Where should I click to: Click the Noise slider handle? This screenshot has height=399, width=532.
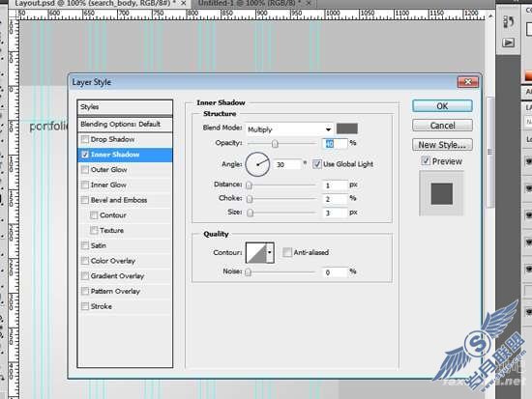249,272
